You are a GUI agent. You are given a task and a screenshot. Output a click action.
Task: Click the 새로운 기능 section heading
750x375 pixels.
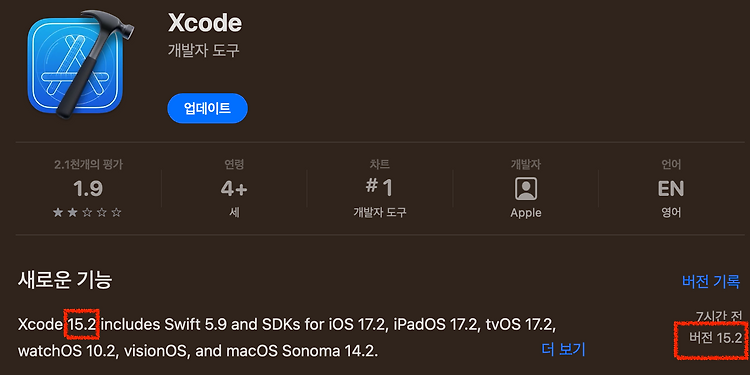tap(65, 280)
